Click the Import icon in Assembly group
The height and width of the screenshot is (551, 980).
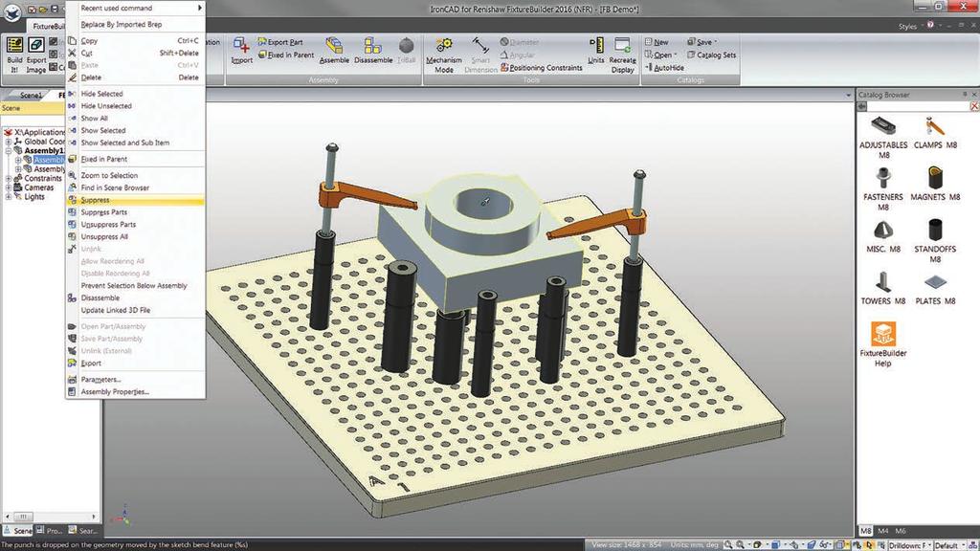241,51
